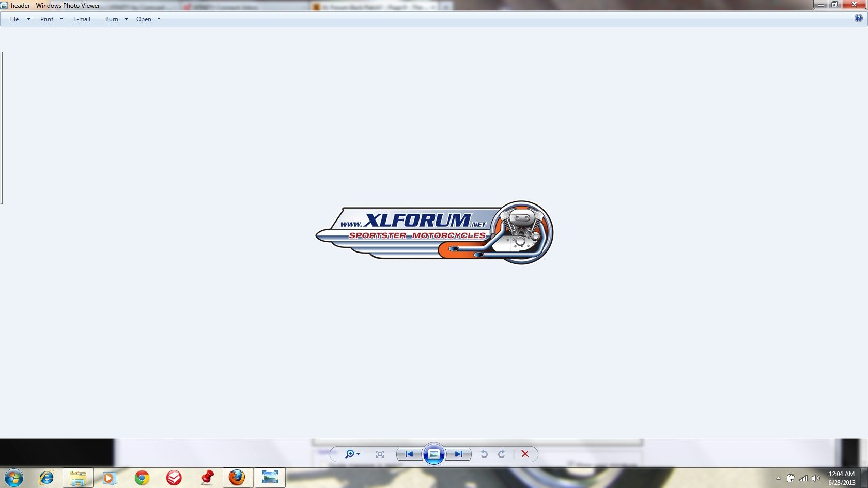
Task: Open Windows Explorer from the taskbar
Action: pos(78,478)
